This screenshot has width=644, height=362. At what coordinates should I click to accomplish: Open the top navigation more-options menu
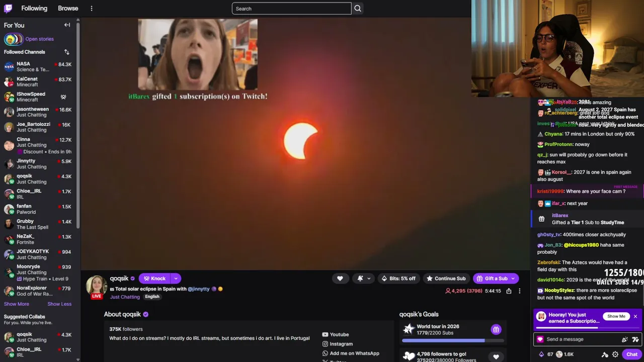click(92, 9)
